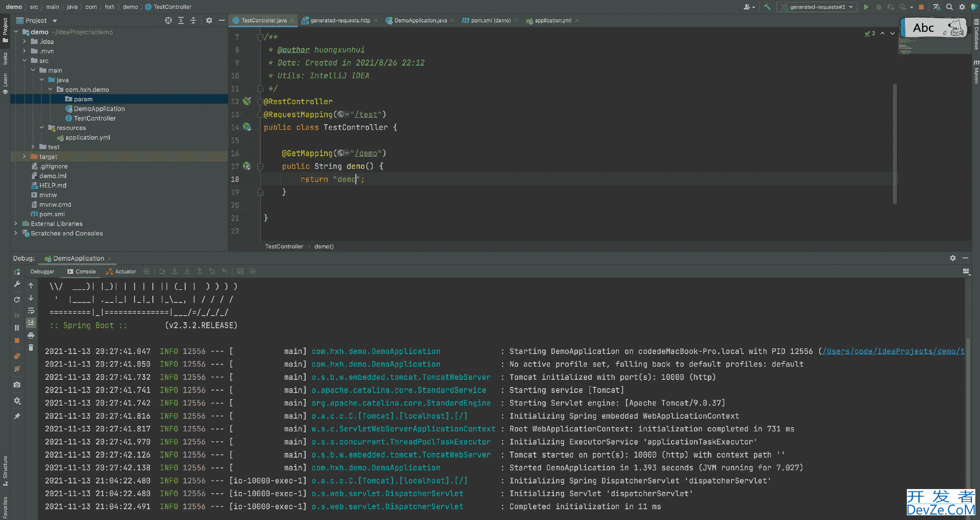Image resolution: width=980 pixels, height=520 pixels.
Task: Expand External Libraries node
Action: coord(16,224)
